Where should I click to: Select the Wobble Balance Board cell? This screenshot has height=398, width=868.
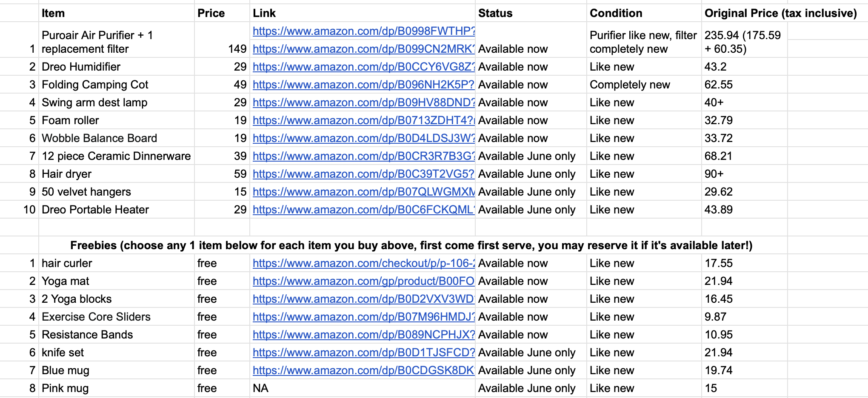pos(117,138)
